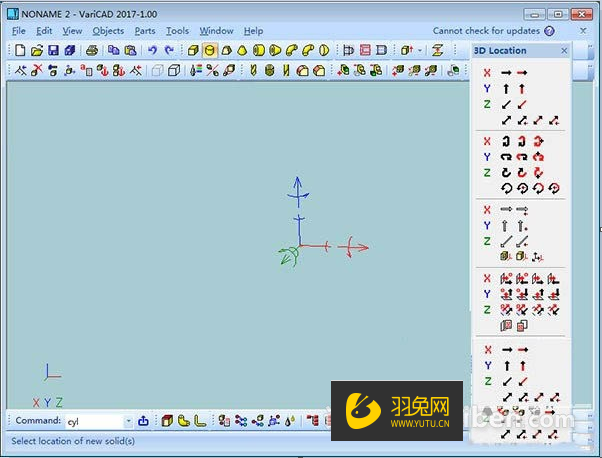Open the Parts menu
Screen dimensions: 602x458
point(145,31)
